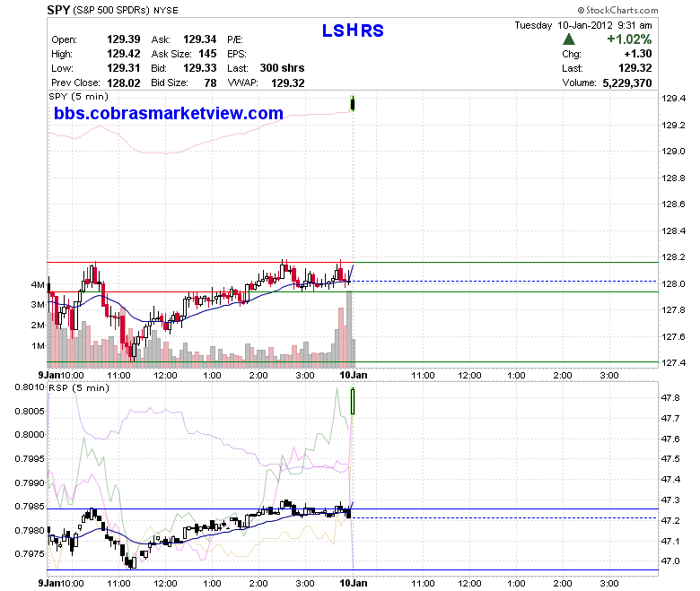Click the Bid Size value 78
This screenshot has height=591, width=700.
point(210,83)
